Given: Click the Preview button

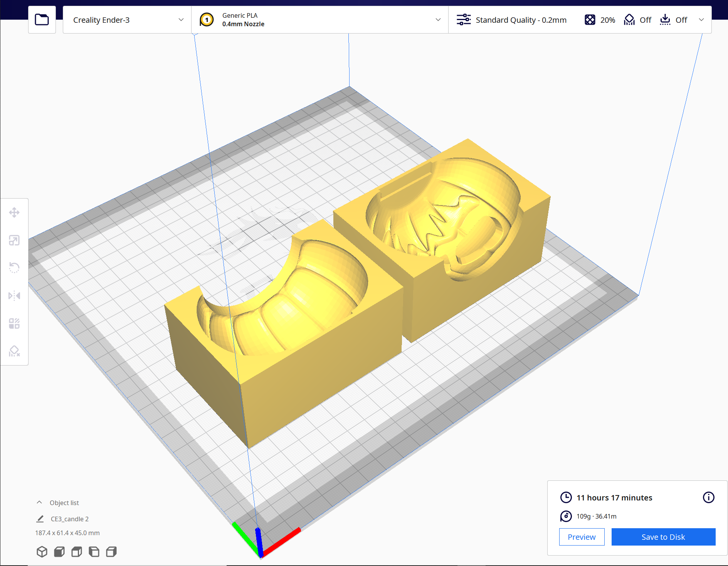Looking at the screenshot, I should (x=582, y=537).
